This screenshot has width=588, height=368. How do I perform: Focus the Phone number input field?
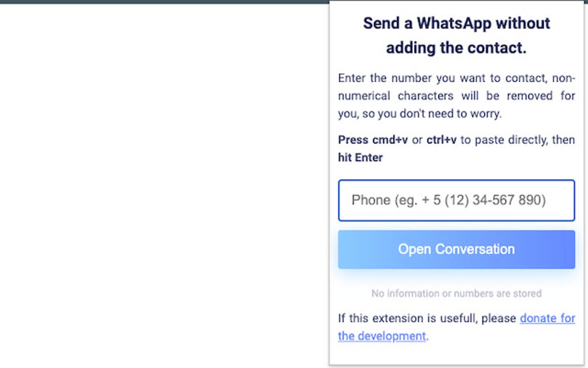tap(457, 200)
